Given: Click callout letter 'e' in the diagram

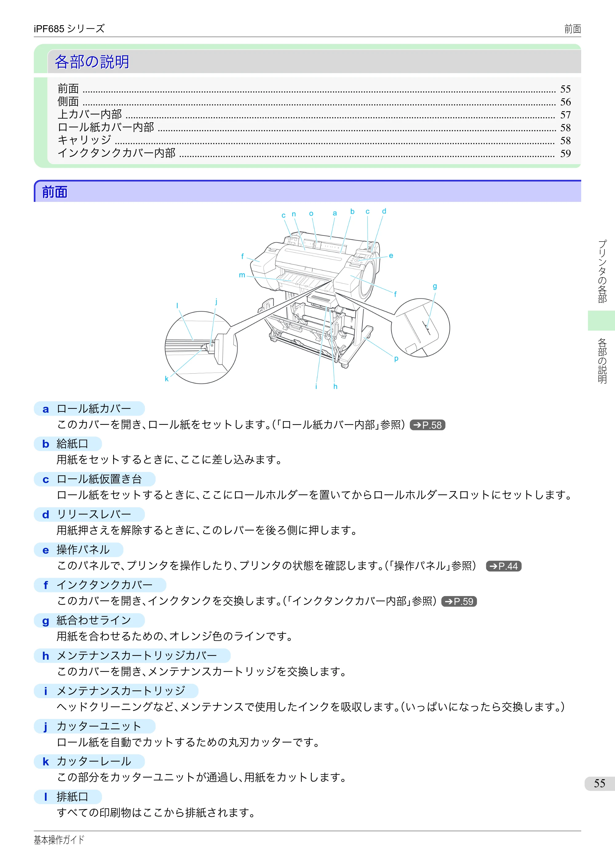Looking at the screenshot, I should pos(391,256).
